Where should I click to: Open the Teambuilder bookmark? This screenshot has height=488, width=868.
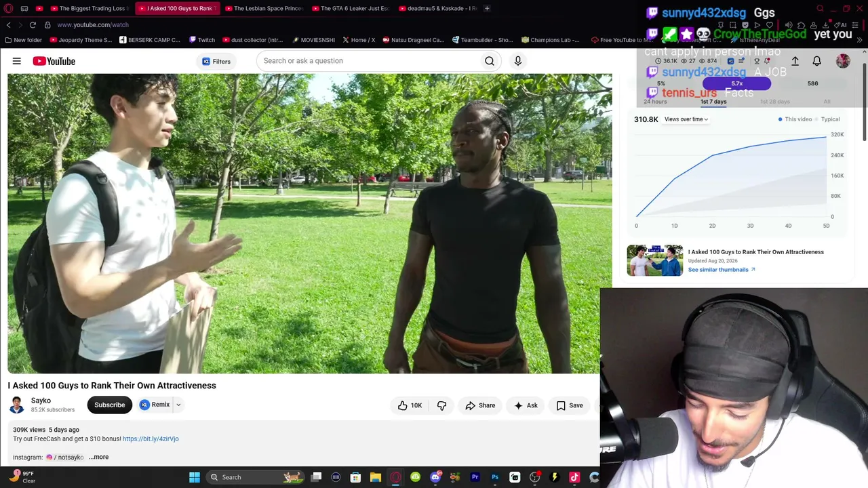[483, 40]
